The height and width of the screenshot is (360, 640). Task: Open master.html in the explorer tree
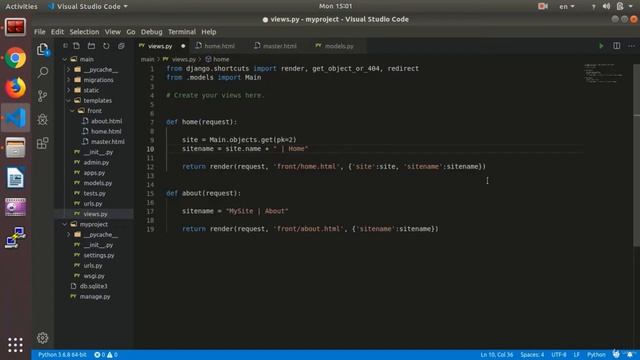pos(107,142)
